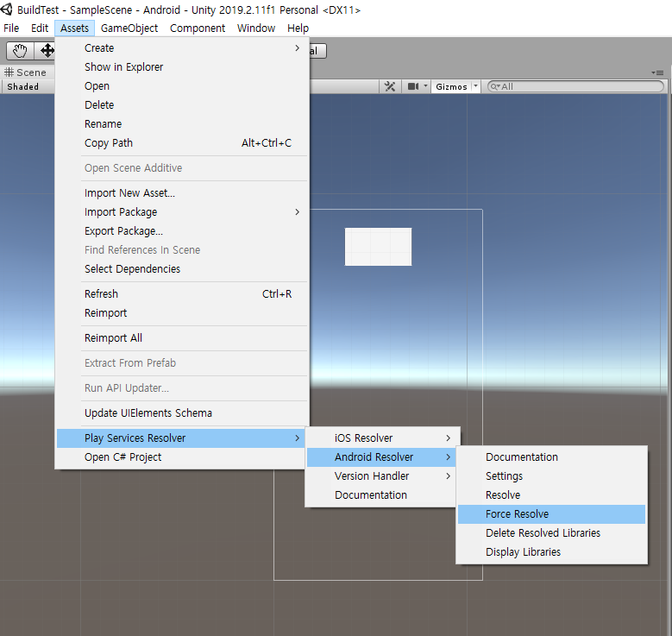Viewport: 672px width, 636px height.
Task: Choose Reimport
Action: tap(182, 313)
